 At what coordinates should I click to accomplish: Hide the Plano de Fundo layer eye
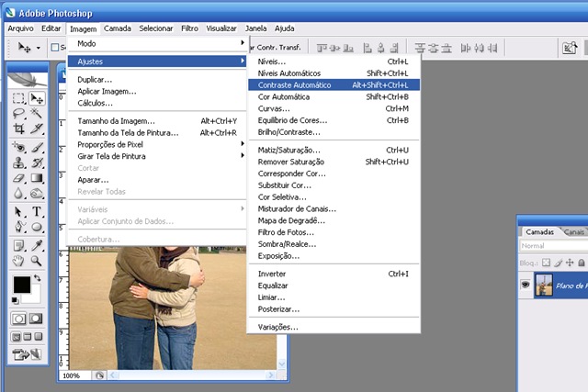point(526,286)
